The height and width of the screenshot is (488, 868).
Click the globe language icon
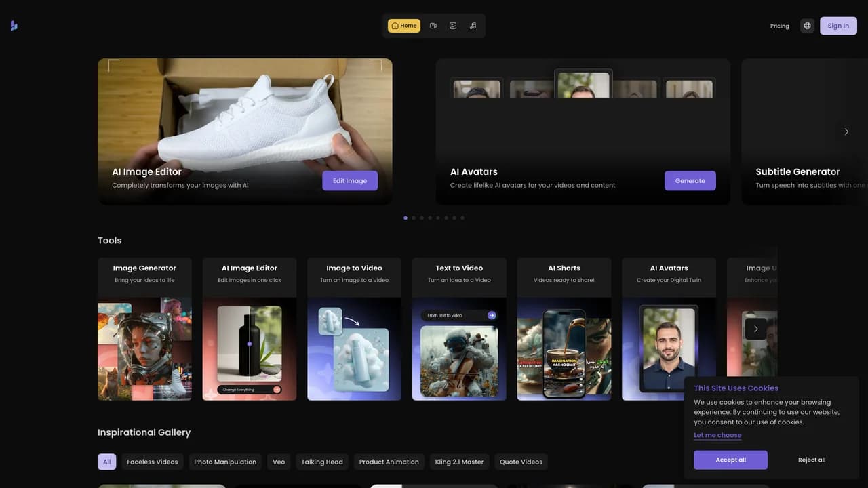[x=807, y=26]
